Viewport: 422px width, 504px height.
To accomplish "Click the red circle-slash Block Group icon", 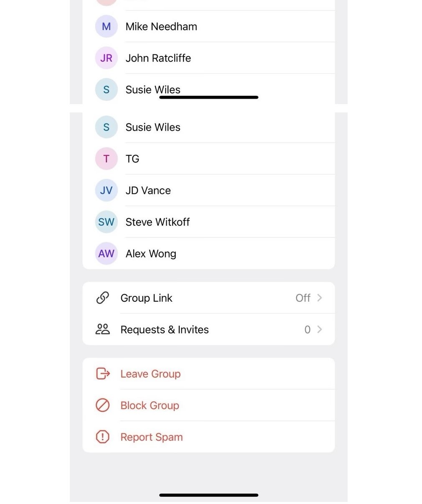I will (103, 405).
